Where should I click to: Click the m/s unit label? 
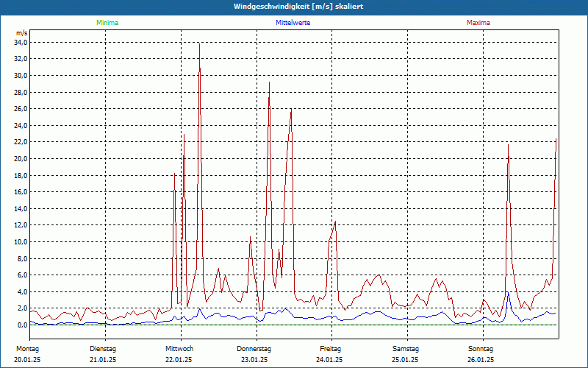[22, 33]
